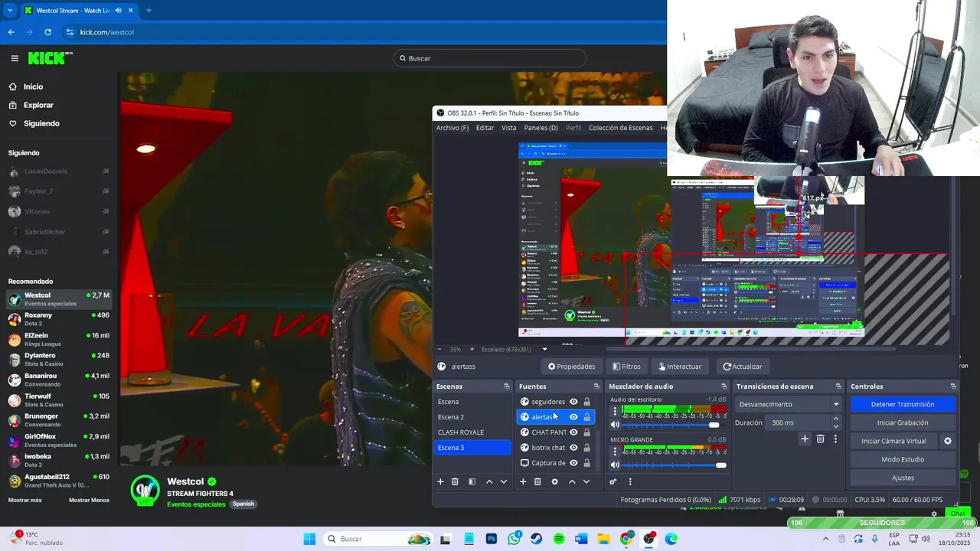980x551 pixels.
Task: Add a transition with plus icon
Action: (805, 439)
